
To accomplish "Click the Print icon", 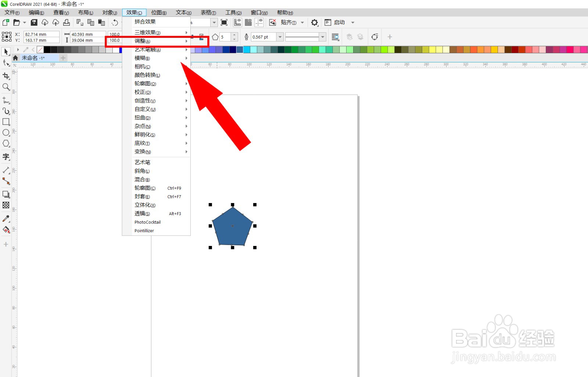I will [66, 22].
